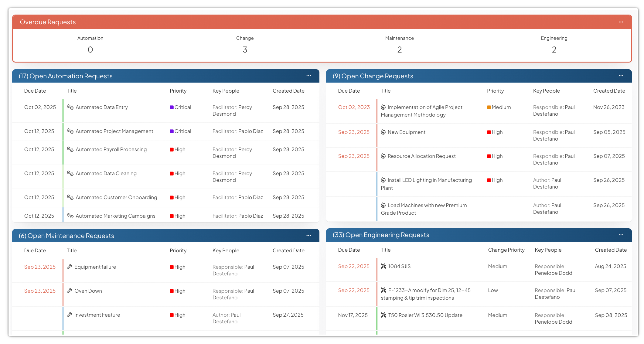Click flame icon beside New Equipment
644x344 pixels.
[383, 132]
